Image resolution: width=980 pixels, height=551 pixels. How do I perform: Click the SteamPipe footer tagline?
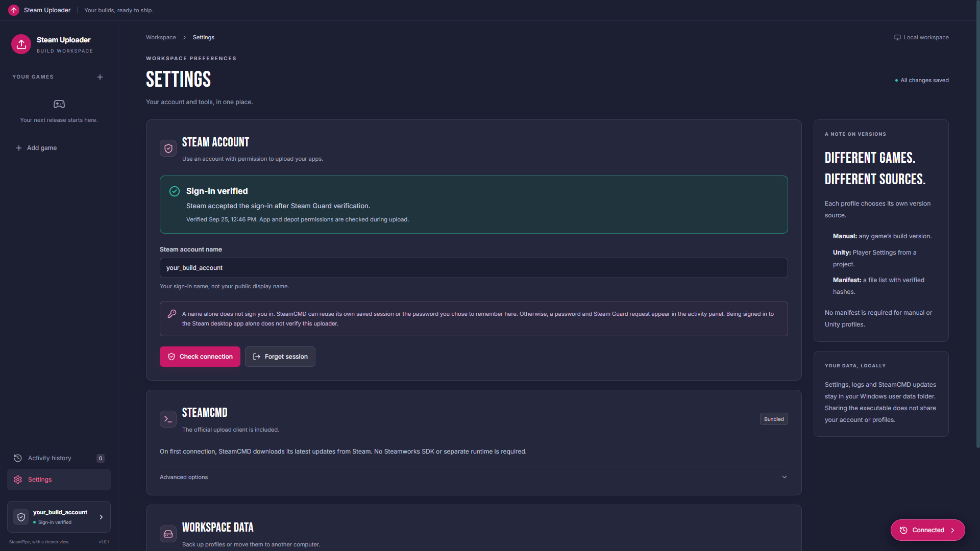(x=39, y=542)
